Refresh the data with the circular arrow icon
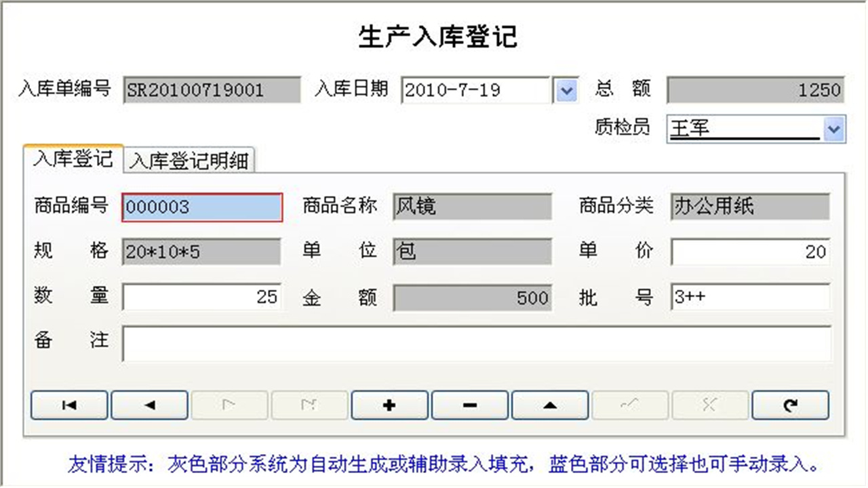The width and height of the screenshot is (868, 488). tap(789, 405)
